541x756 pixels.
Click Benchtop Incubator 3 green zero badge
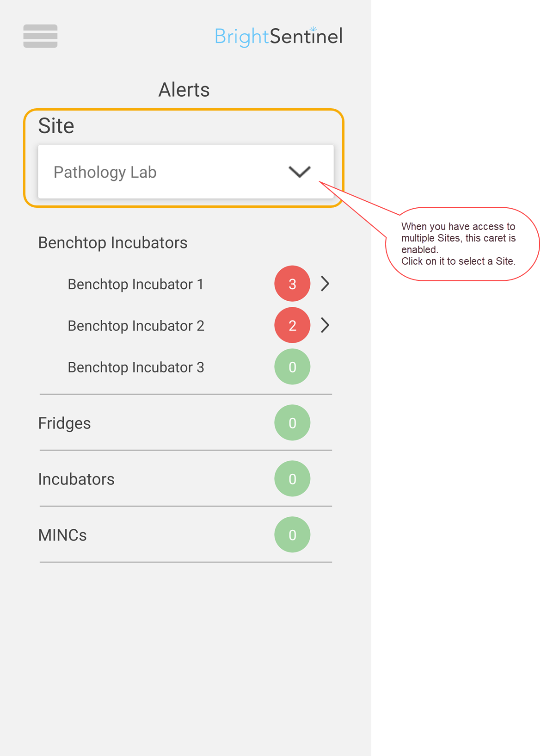click(292, 367)
